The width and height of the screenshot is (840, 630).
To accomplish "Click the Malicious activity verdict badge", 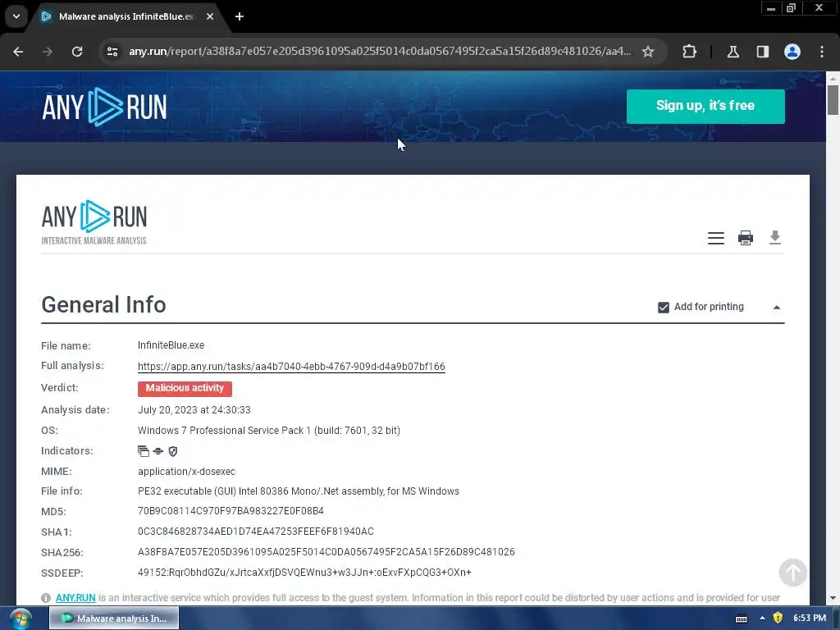I will pyautogui.click(x=185, y=388).
